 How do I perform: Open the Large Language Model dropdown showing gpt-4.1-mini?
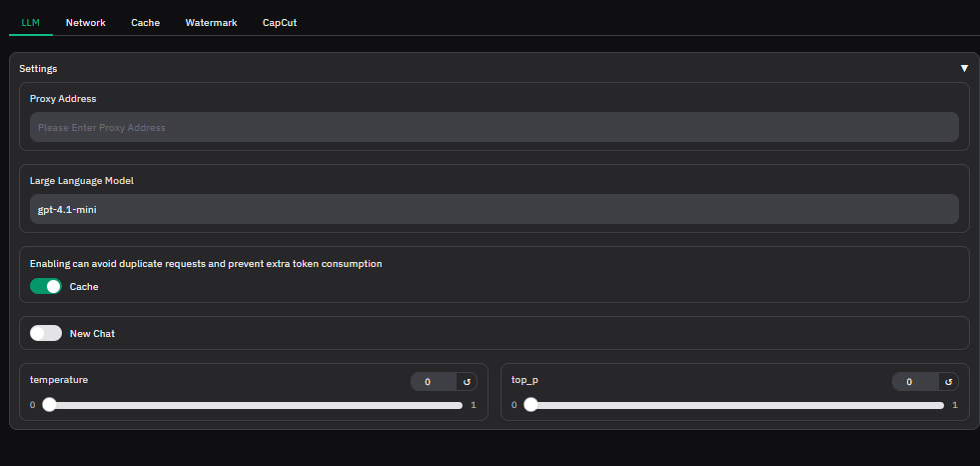click(493, 209)
